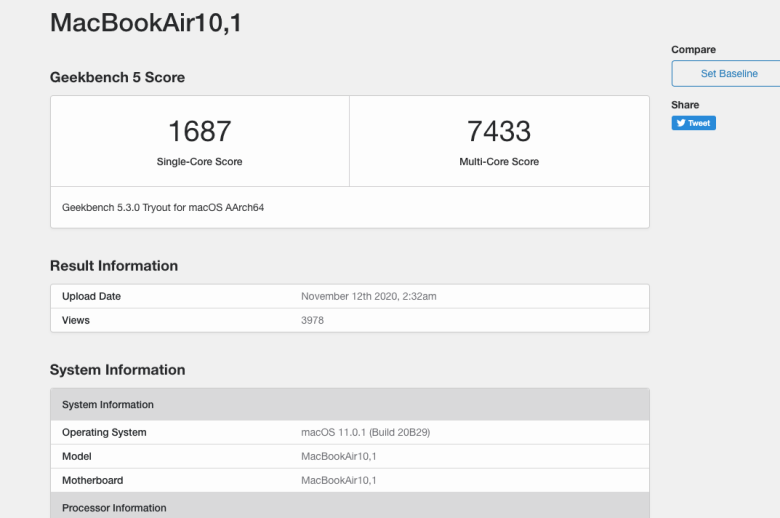Image resolution: width=780 pixels, height=518 pixels.
Task: Click the 3978 views count
Action: coord(312,320)
